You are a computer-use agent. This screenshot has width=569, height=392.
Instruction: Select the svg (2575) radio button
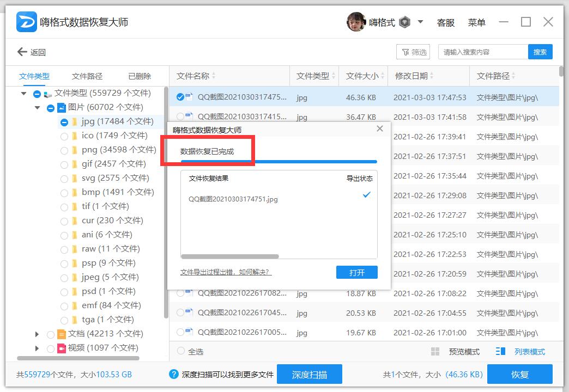(64, 179)
